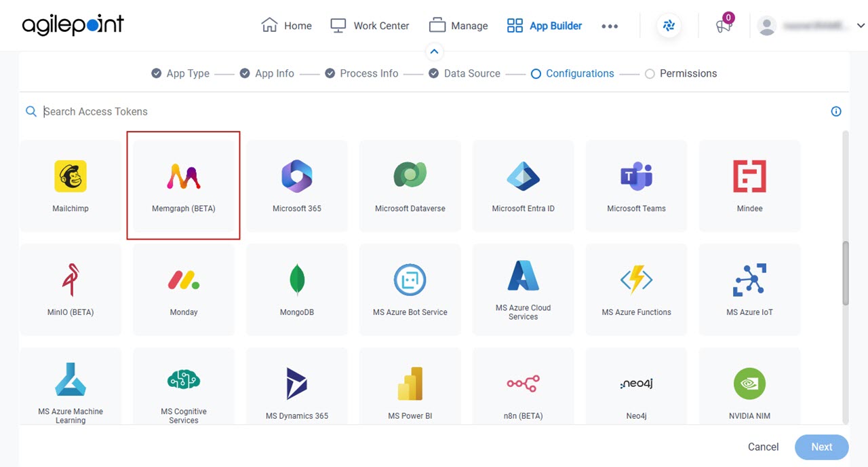Viewport: 868px width, 467px height.
Task: Choose the MS Azure Functions icon
Action: coord(637,280)
